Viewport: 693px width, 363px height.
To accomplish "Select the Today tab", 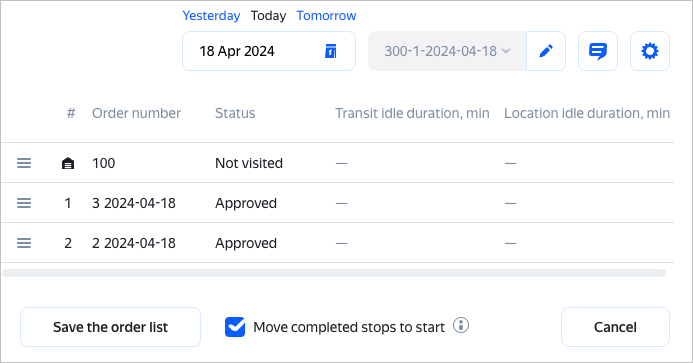I will tap(268, 16).
